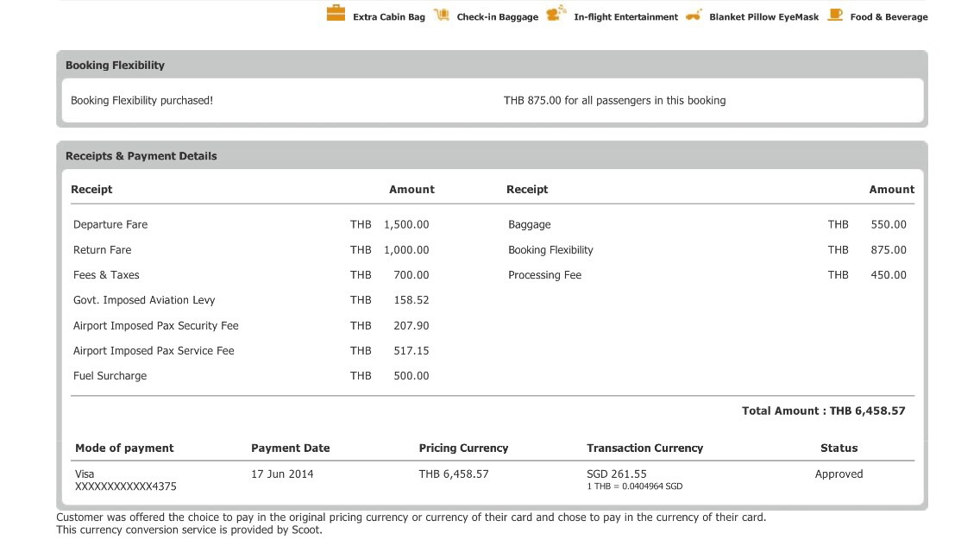The image size is (980, 552).
Task: Click the masked Visa card number
Action: tap(126, 486)
